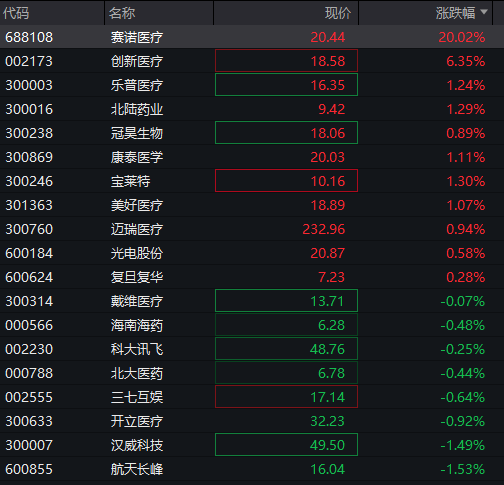Open 三七互娱 stock name
504x485 pixels.
[x=137, y=397]
